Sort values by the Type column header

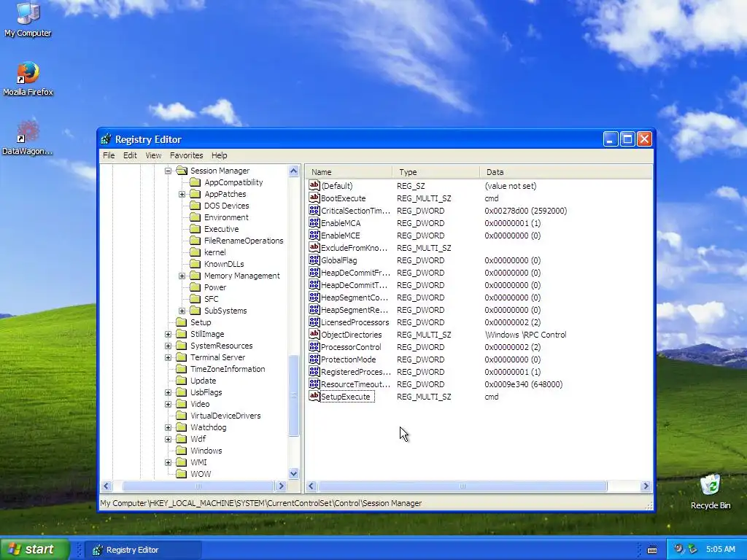coord(436,172)
